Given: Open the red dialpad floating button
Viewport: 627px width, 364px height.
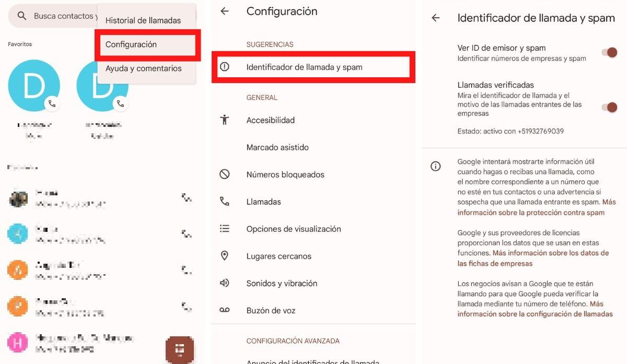Looking at the screenshot, I should [x=180, y=349].
